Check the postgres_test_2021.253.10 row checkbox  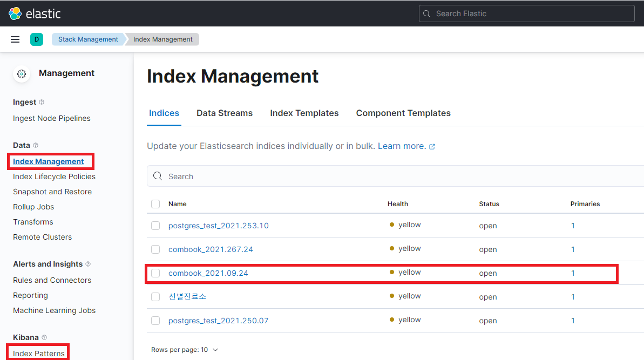[x=155, y=226]
